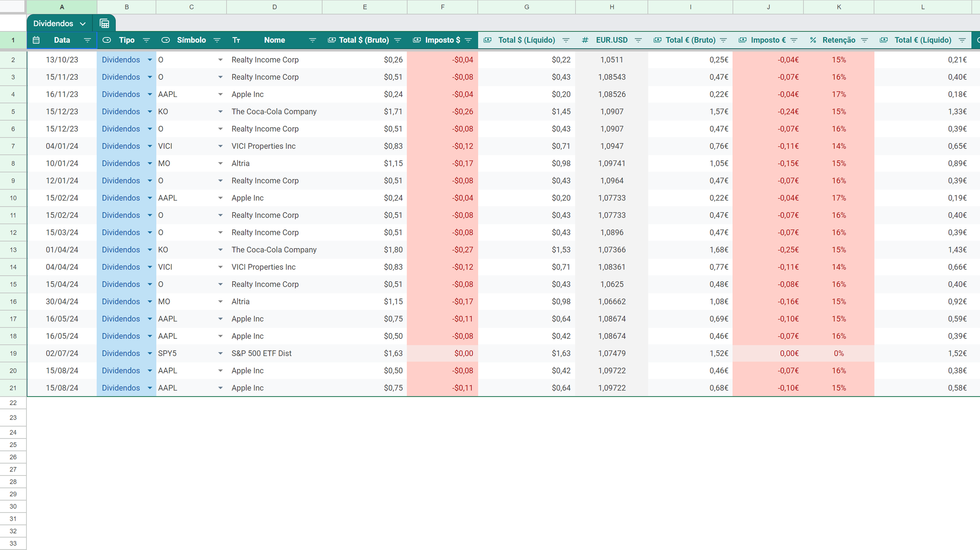Open the Imposto $ column filter
Image resolution: width=980 pixels, height=550 pixels.
[x=468, y=40]
